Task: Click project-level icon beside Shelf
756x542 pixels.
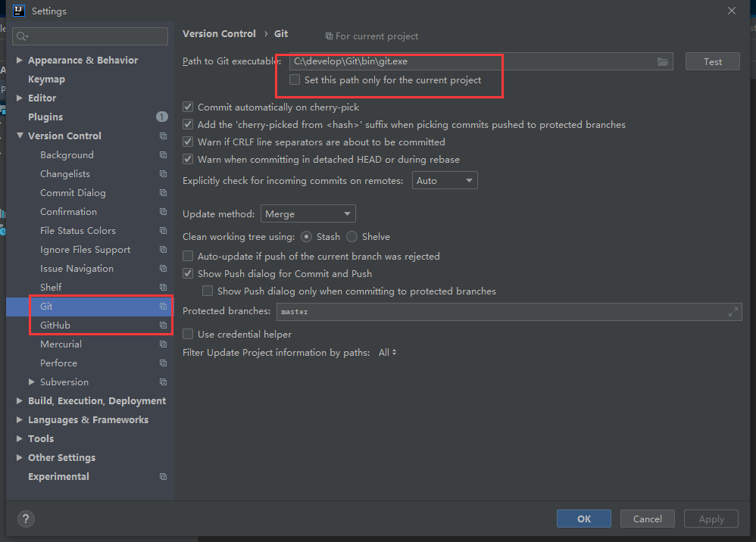Action: (164, 287)
